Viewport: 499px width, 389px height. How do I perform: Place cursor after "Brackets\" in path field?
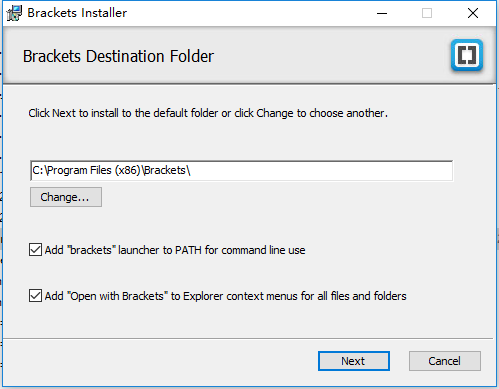[191, 171]
